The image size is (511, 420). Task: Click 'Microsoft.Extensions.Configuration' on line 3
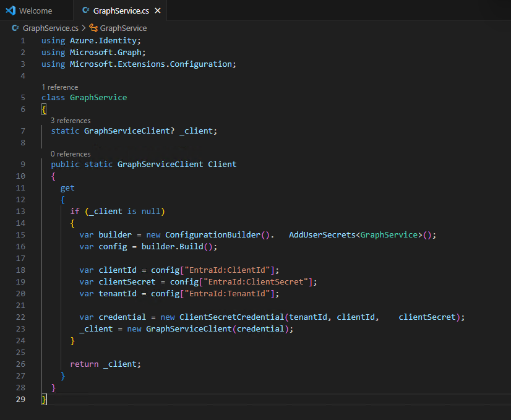tap(151, 64)
